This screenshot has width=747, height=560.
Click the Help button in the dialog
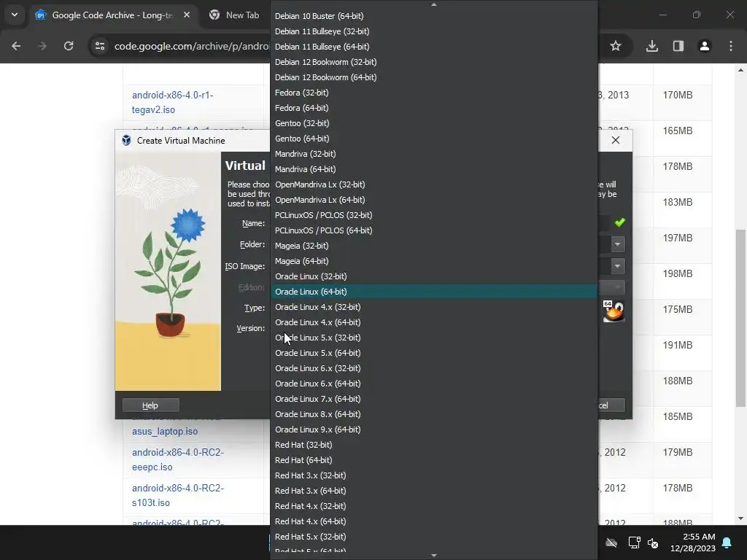150,405
